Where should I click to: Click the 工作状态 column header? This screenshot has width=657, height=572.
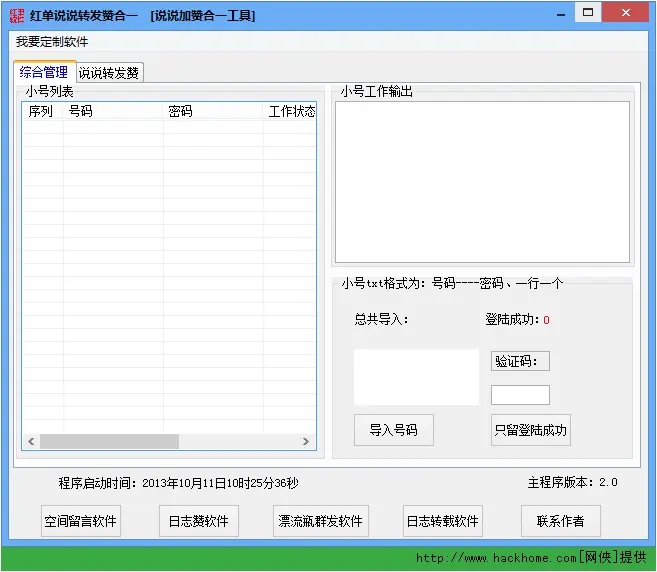coord(290,111)
